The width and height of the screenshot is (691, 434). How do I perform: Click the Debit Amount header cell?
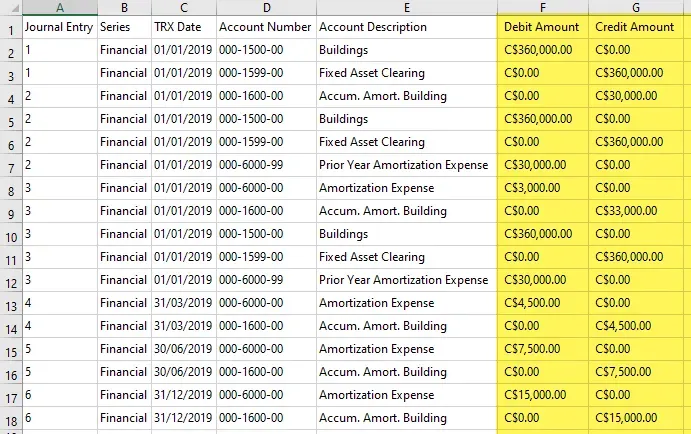[x=542, y=27]
